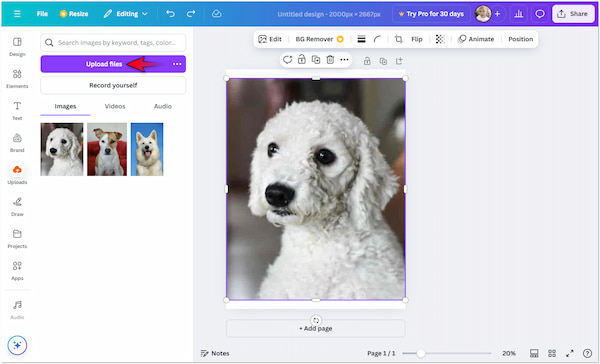The image size is (600, 364).
Task: Switch to the Videos tab
Action: (x=115, y=106)
